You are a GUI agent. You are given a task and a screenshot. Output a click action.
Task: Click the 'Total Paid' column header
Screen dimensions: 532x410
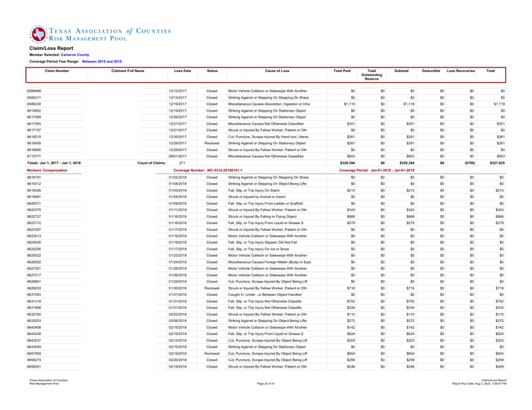coord(342,71)
